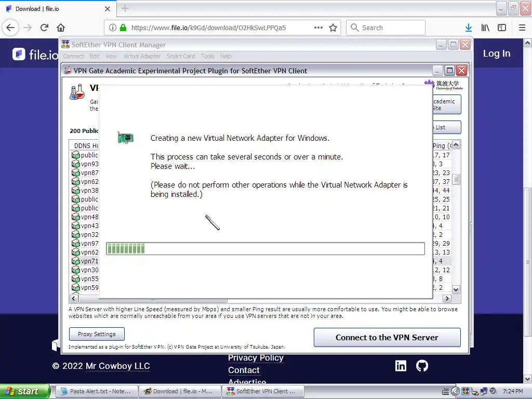Open Smart Card menu
The height and width of the screenshot is (399, 532).
click(x=181, y=56)
